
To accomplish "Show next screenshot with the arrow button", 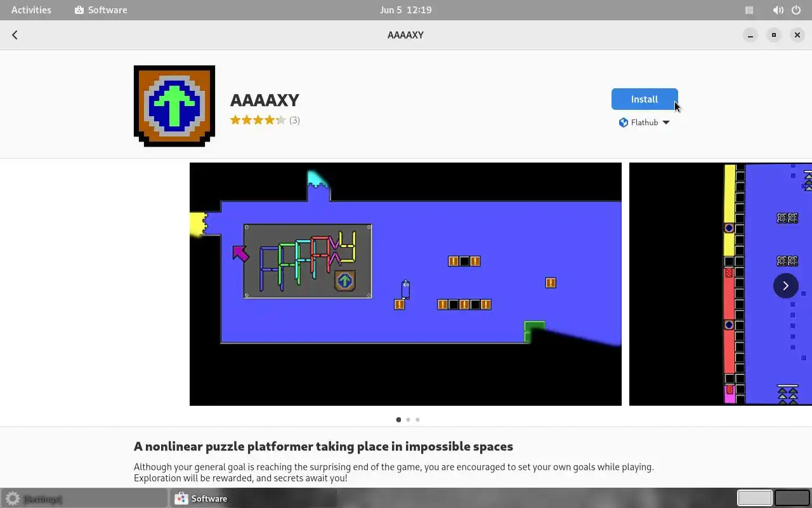I will pos(785,286).
